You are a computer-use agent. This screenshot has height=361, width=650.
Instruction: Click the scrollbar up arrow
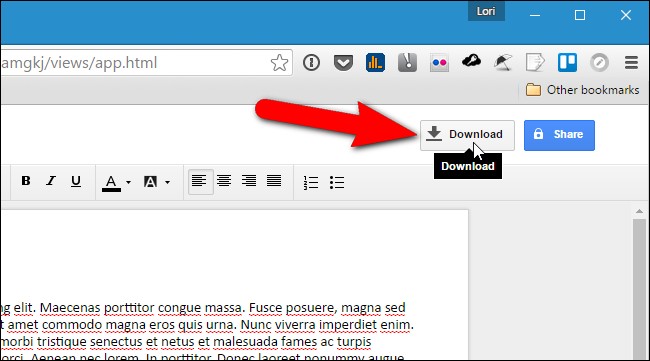(639, 211)
